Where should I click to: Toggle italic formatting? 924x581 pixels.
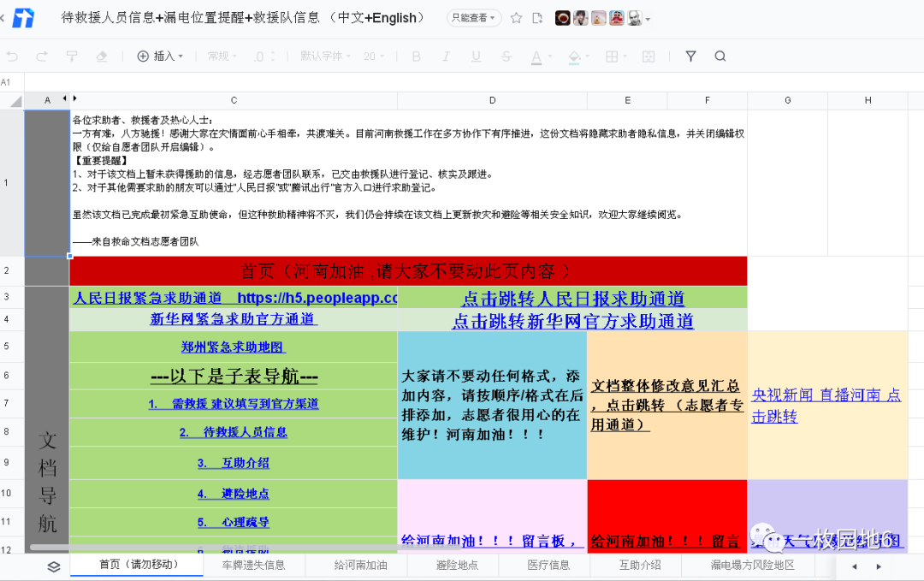click(446, 56)
